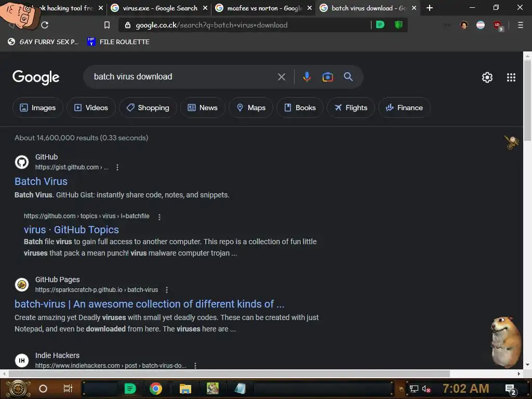This screenshot has width=532, height=399.
Task: Click the scroll-down arrow of vertical scrollbar
Action: [x=528, y=365]
